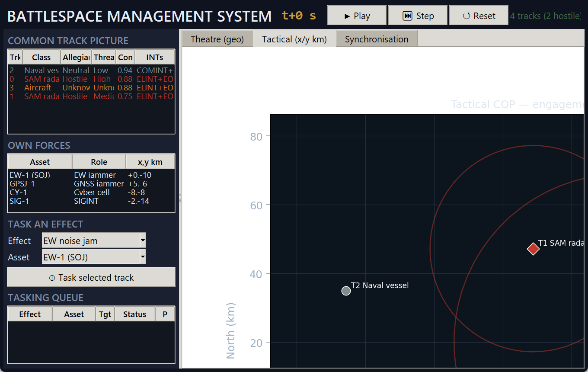588x372 pixels.
Task: Click the Asset column header in Tasking Queue
Action: [74, 314]
